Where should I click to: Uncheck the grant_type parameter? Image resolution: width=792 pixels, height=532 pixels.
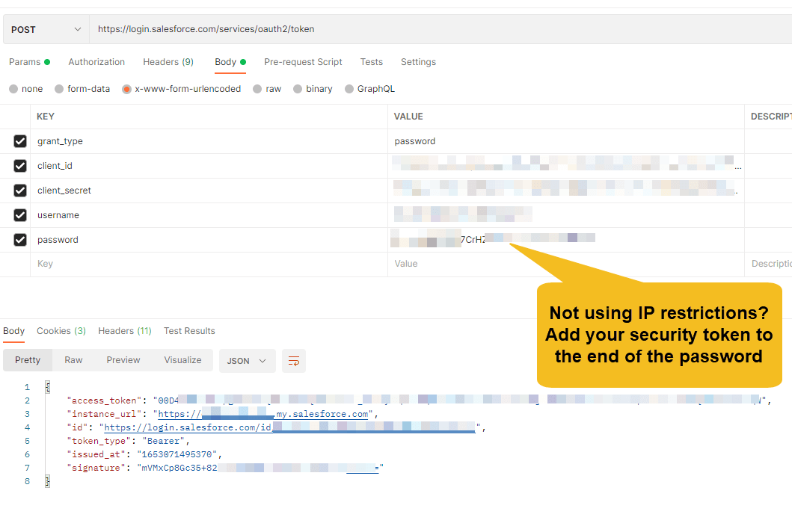pyautogui.click(x=19, y=140)
